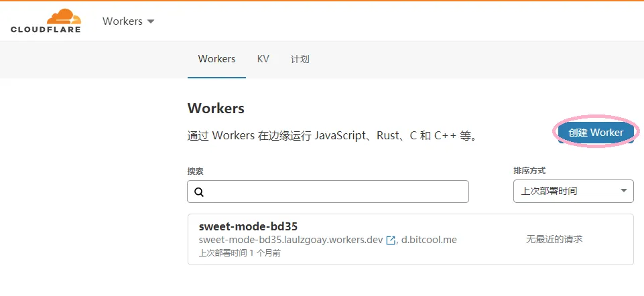Open the Workers account dropdown in header
This screenshot has height=296, width=644.
[x=128, y=21]
